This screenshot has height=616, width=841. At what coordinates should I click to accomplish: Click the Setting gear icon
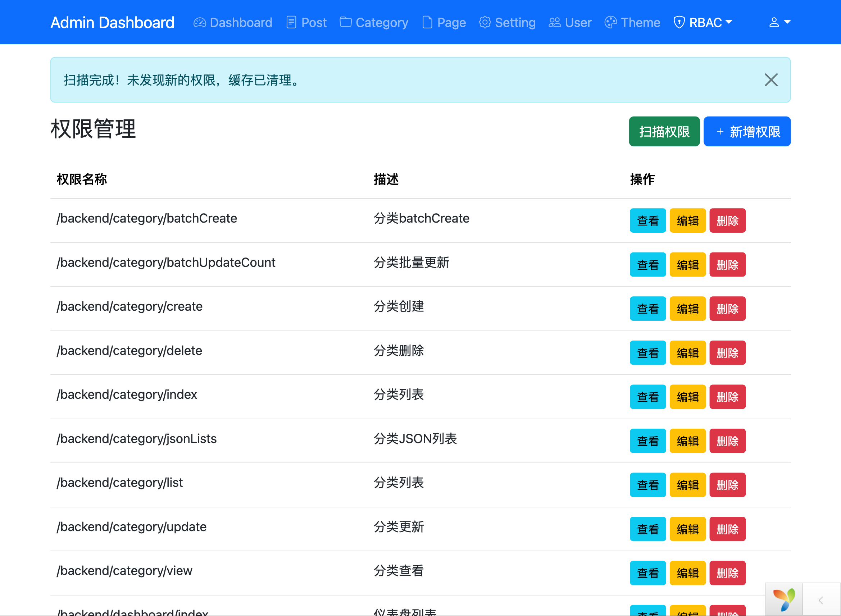click(485, 22)
